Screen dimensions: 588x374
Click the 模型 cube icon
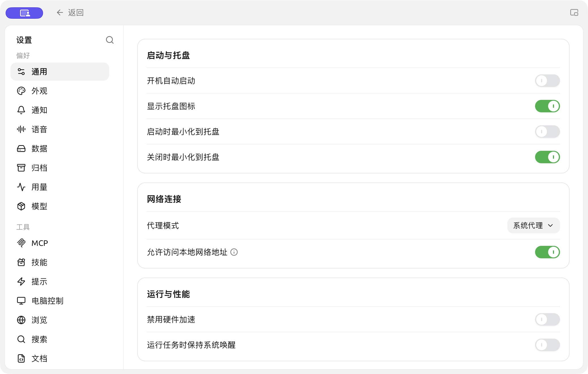tap(21, 206)
